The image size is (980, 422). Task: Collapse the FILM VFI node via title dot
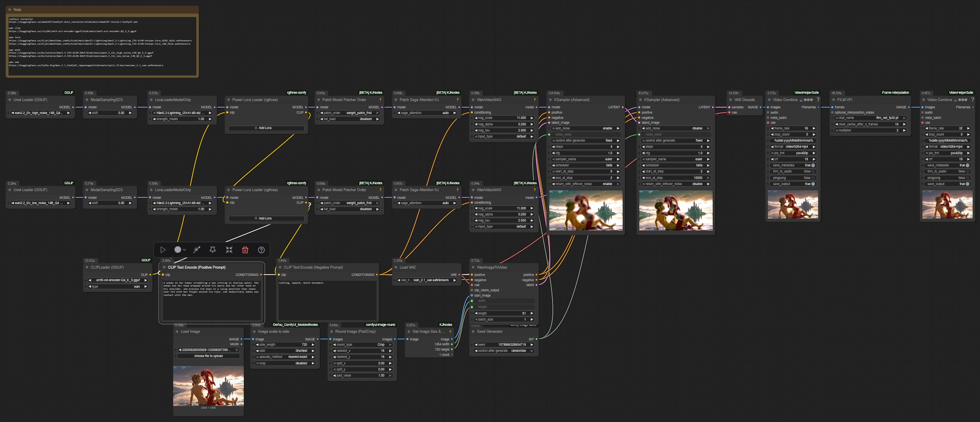(833, 100)
